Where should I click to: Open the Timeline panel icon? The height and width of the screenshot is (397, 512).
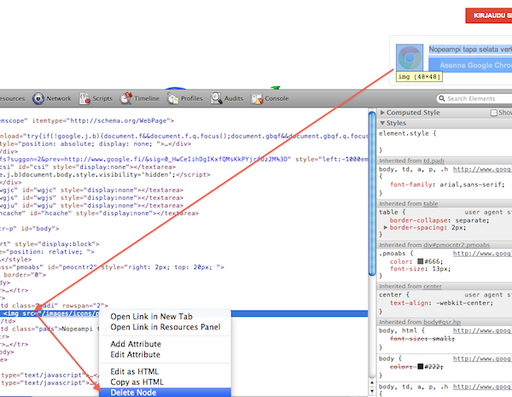126,99
